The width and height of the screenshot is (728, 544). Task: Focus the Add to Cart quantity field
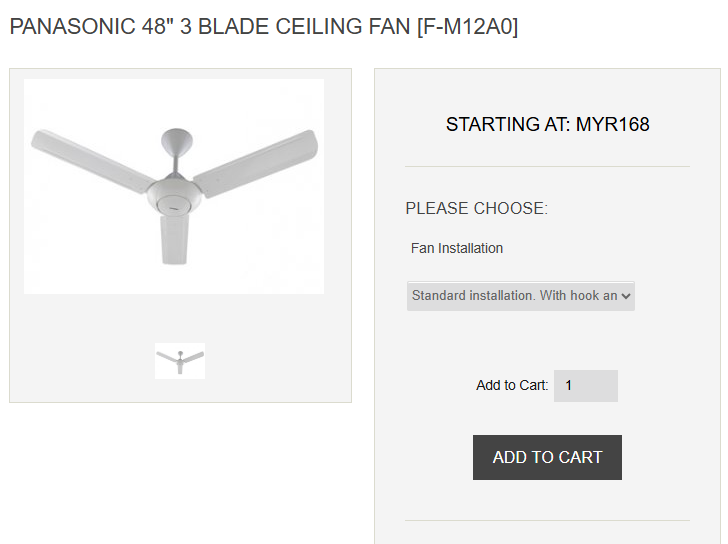[585, 386]
